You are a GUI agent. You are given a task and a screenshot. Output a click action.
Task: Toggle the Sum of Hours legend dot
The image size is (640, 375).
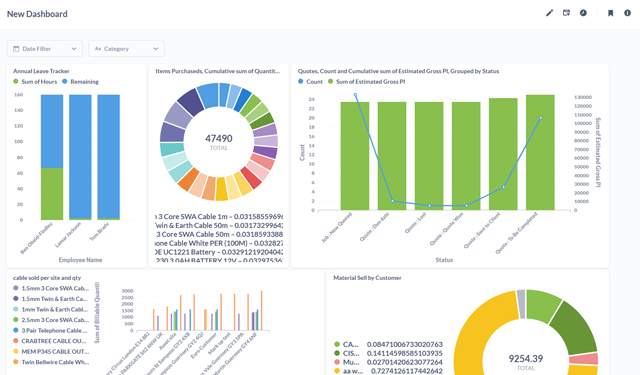click(16, 82)
